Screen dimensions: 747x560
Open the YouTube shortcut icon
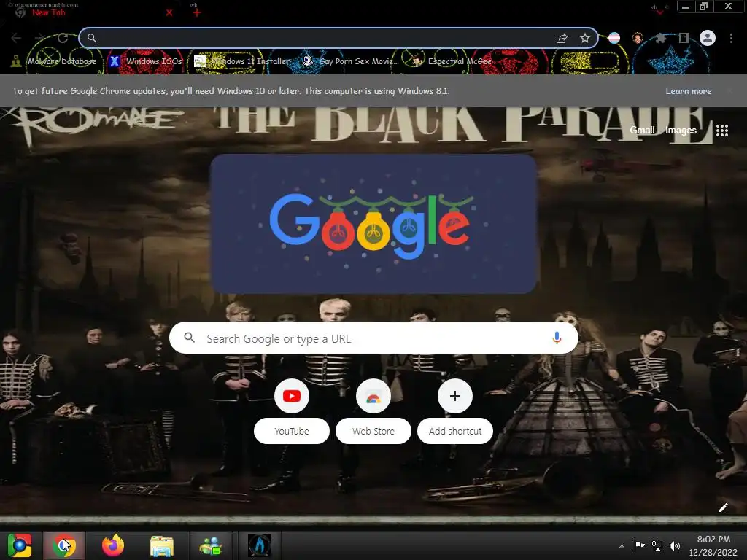coord(292,396)
